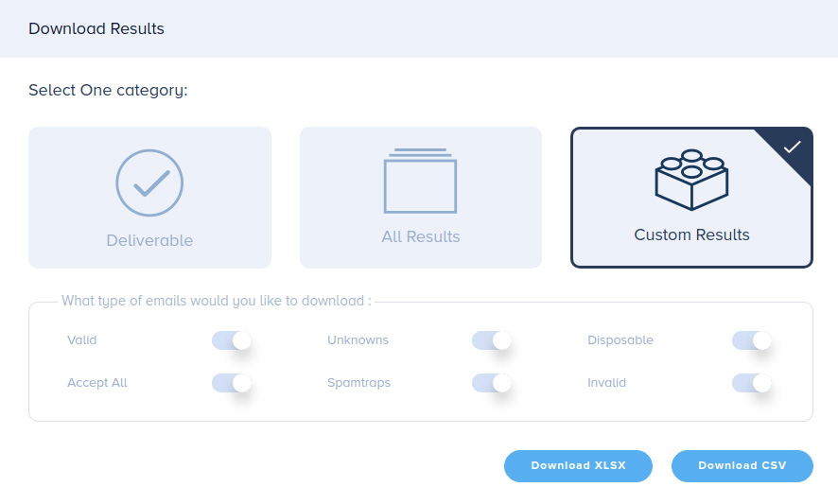Click the checkmark corner badge on Custom Results
Screen dimensions: 838x504
pyautogui.click(x=791, y=147)
